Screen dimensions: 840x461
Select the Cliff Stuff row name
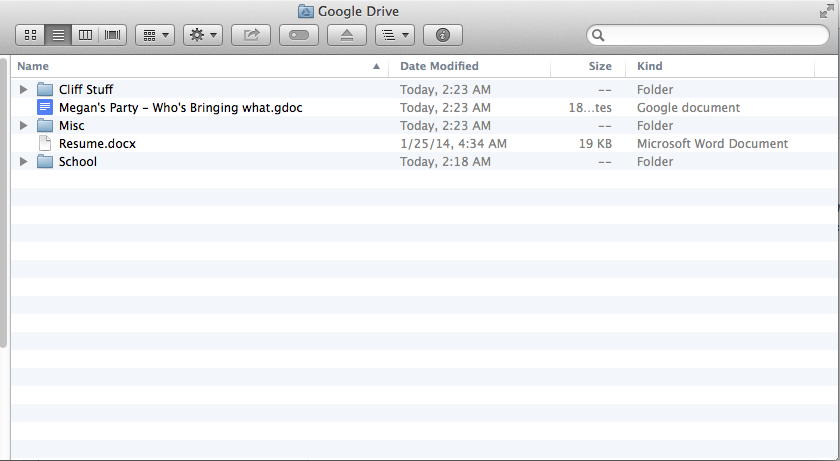click(x=86, y=89)
